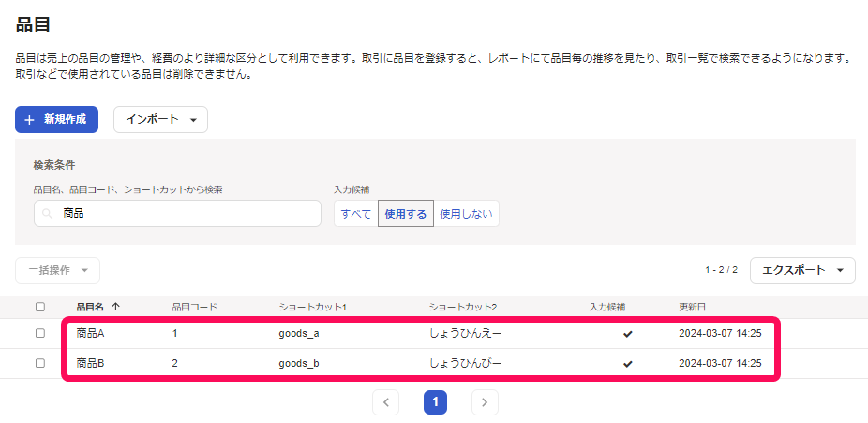Click the 1 - 2 / 2 result count
868x423 pixels.
722,270
